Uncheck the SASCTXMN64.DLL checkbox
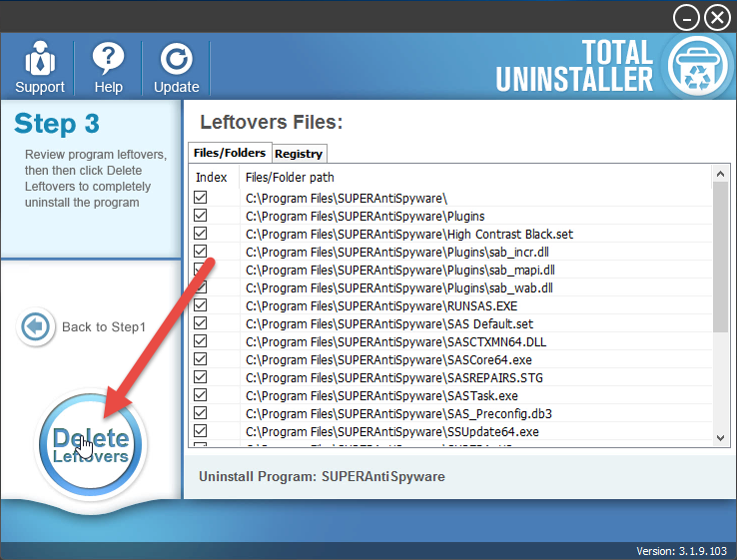 201,341
